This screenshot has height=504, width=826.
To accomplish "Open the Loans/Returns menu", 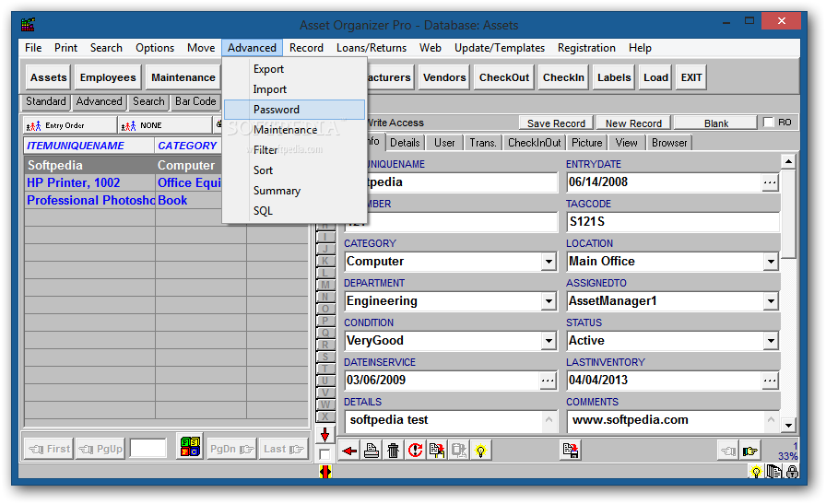I will 372,48.
